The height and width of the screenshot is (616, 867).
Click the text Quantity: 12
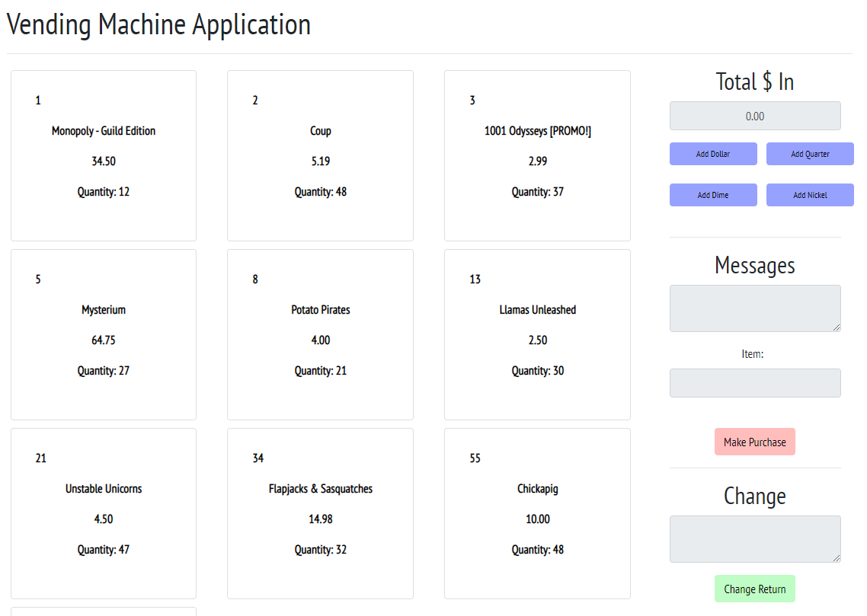click(x=104, y=192)
